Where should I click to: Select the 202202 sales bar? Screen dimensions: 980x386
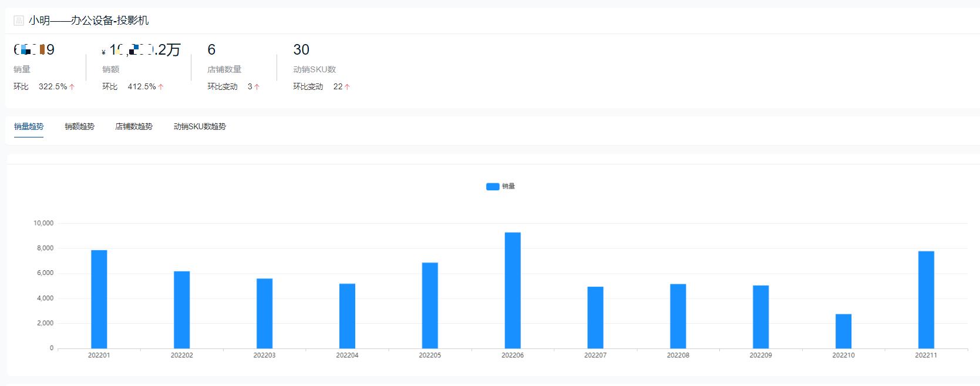click(182, 310)
